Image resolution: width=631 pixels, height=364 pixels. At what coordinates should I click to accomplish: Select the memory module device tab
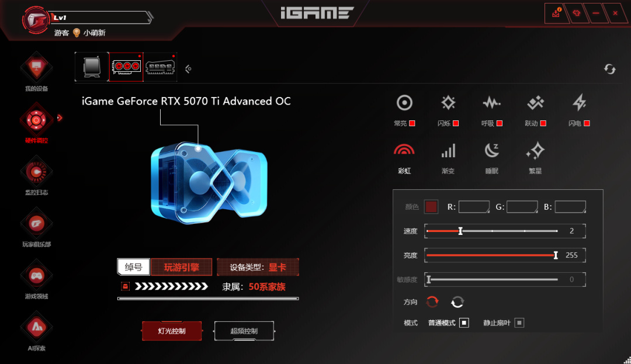click(160, 67)
